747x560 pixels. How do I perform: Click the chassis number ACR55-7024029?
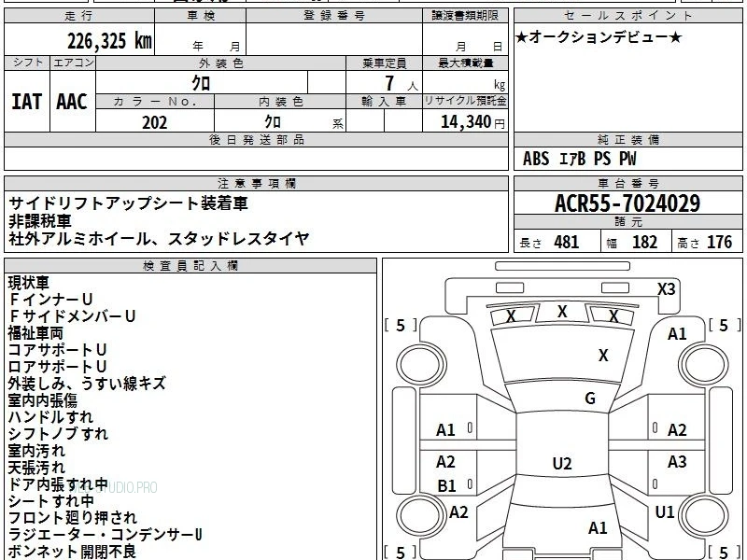coord(627,203)
